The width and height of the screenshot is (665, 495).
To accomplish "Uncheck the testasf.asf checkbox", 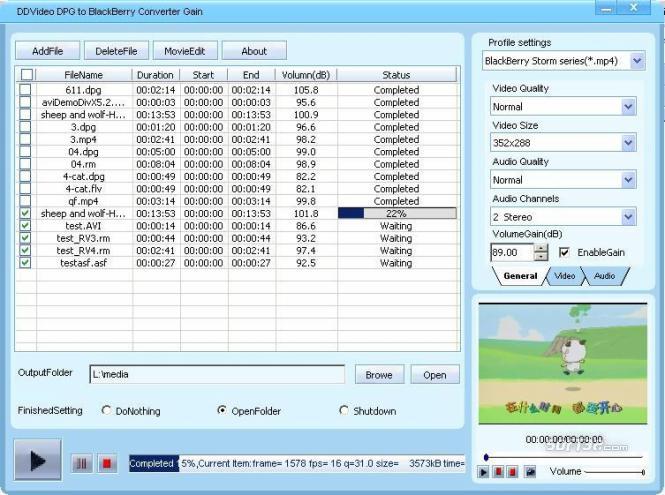I will [x=25, y=263].
